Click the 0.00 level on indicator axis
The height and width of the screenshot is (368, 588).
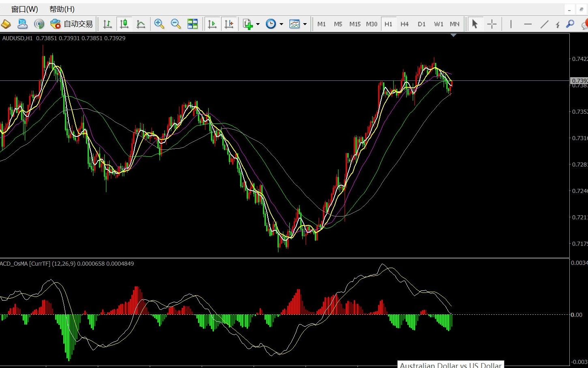coord(576,315)
